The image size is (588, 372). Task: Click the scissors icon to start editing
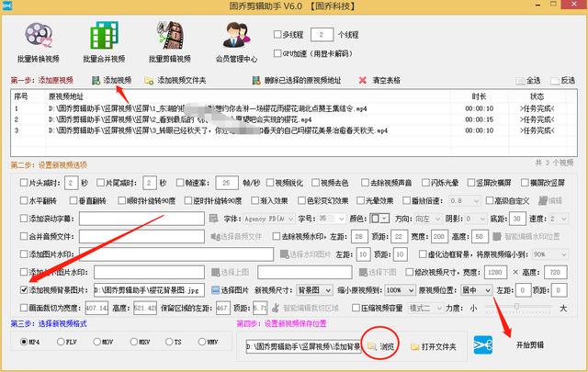(x=485, y=344)
